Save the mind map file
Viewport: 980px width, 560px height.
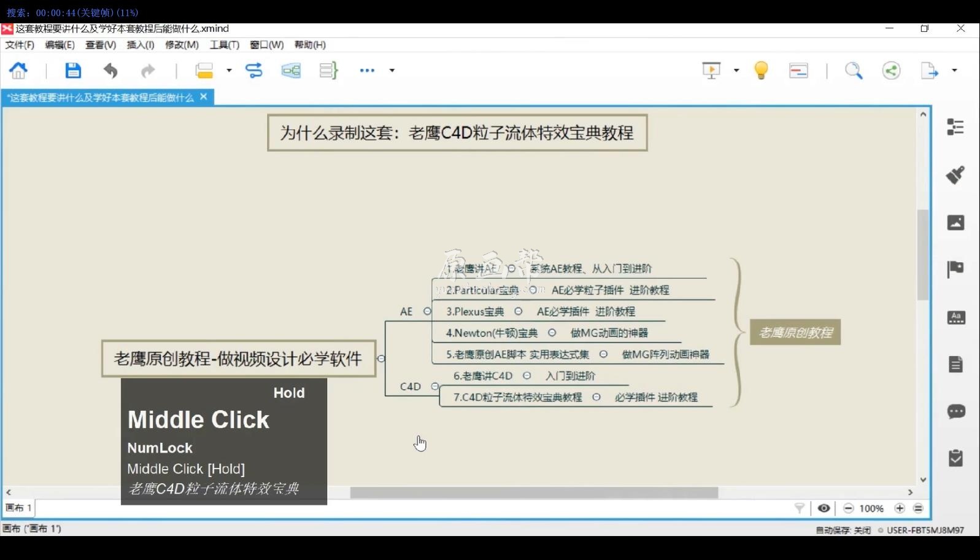point(73,71)
